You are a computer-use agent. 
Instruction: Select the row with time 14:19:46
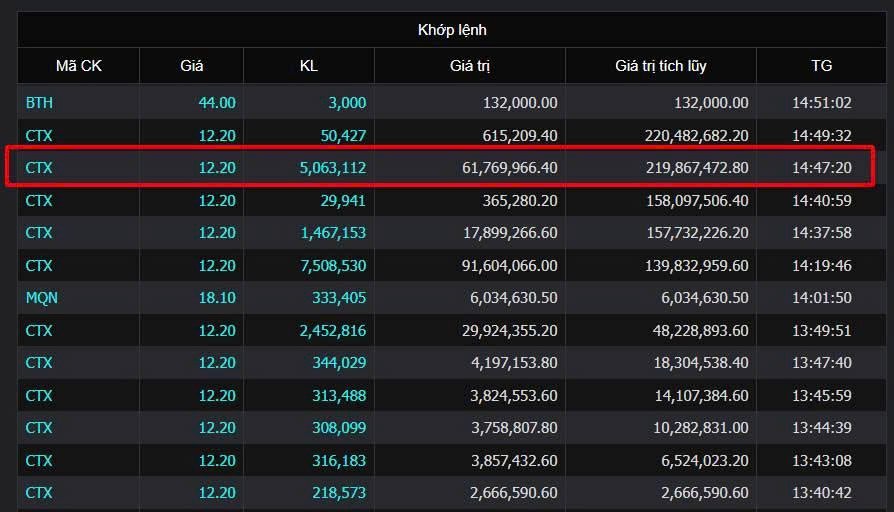[452, 266]
